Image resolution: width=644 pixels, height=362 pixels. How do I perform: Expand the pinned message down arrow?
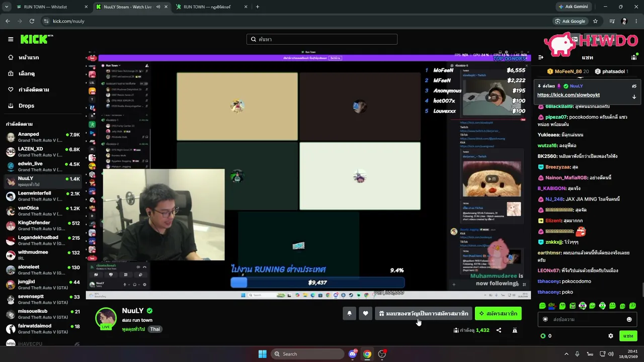pos(634,97)
